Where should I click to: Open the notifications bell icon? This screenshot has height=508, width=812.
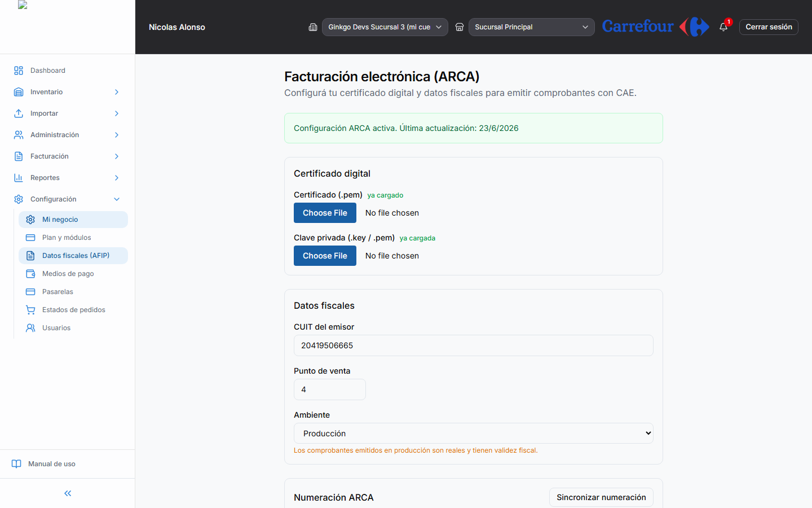723,27
